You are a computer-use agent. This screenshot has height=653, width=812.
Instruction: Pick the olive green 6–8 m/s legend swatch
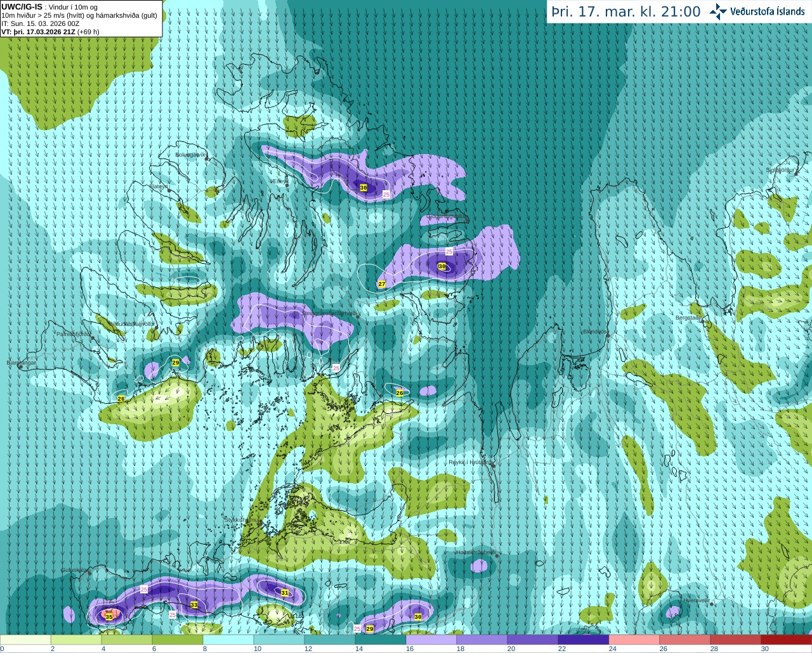tap(178, 640)
